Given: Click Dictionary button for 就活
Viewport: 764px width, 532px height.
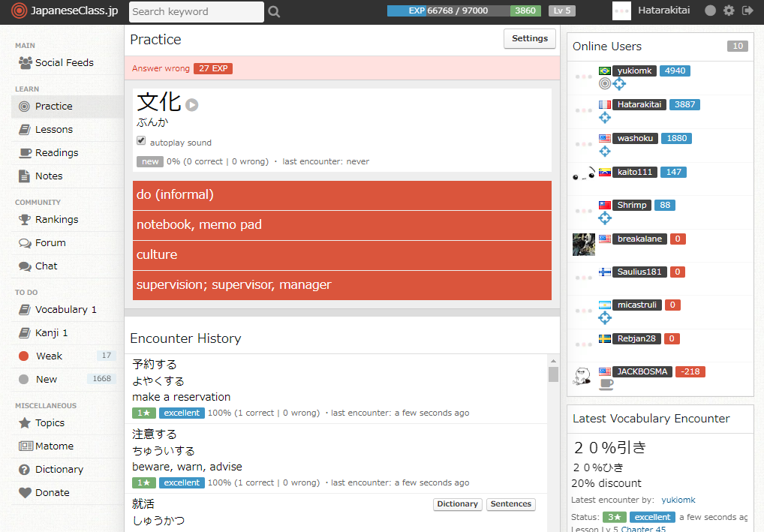Looking at the screenshot, I should 457,504.
